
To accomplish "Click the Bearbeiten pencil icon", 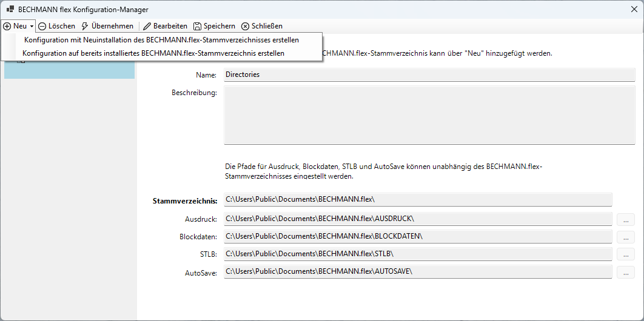I will point(147,26).
